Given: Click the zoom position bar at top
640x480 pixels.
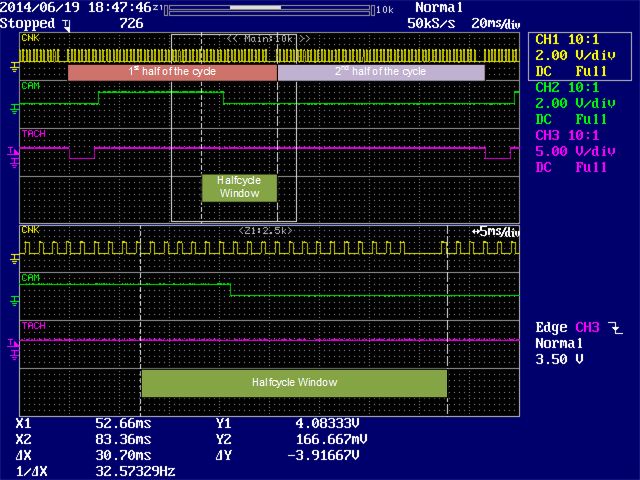Looking at the screenshot, I should pos(269,10).
